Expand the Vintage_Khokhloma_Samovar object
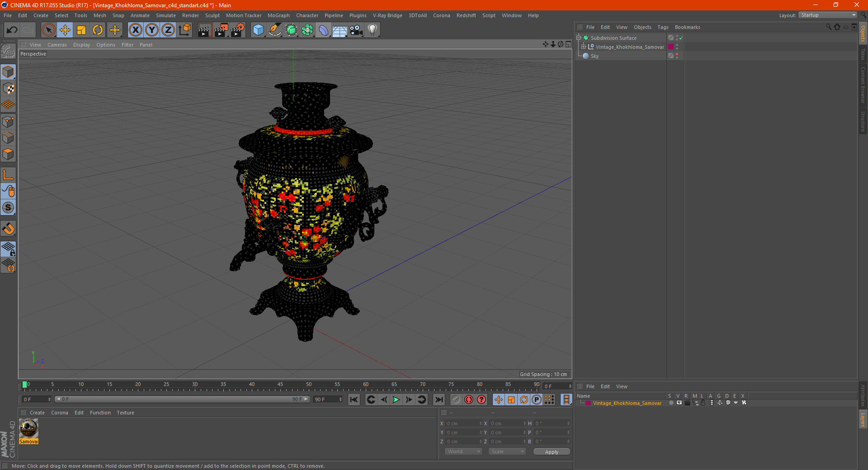 tap(584, 47)
